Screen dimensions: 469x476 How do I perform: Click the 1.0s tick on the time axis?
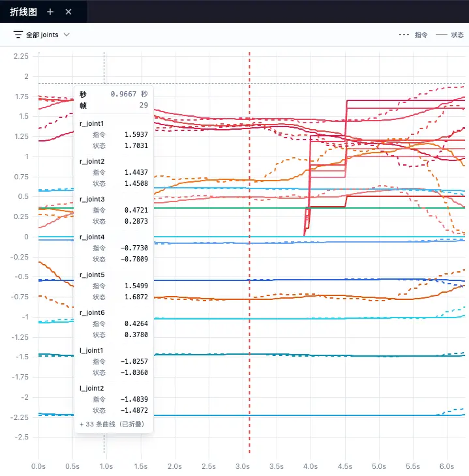106,466
